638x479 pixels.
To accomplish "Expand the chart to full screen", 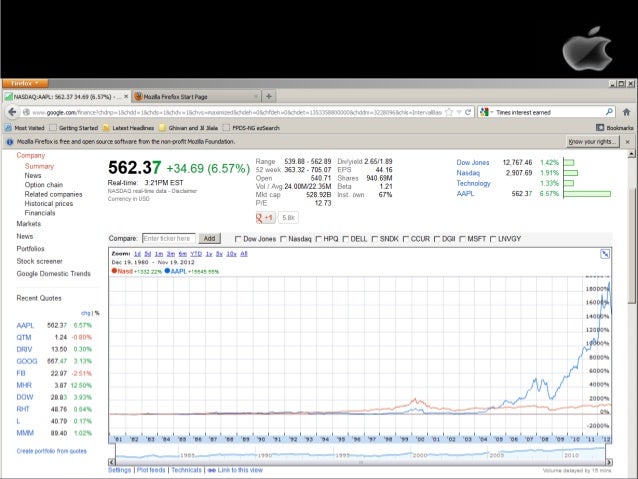I will [x=605, y=254].
